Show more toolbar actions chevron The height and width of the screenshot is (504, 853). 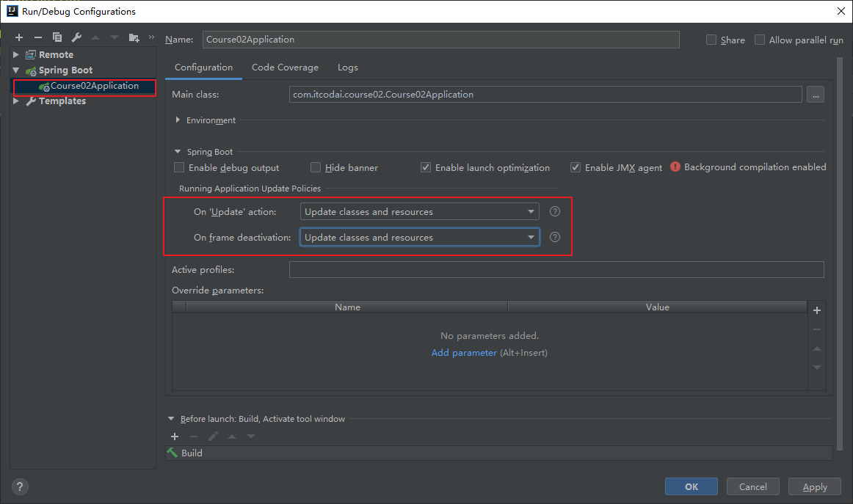click(x=151, y=37)
